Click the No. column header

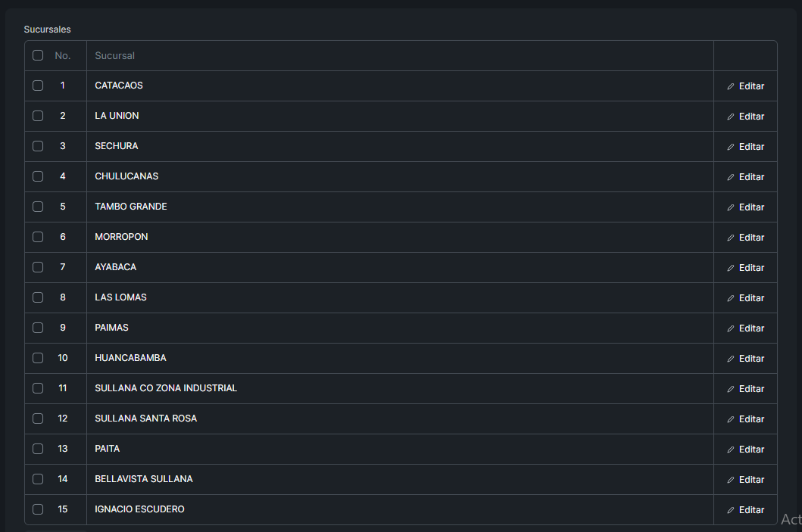(x=63, y=55)
